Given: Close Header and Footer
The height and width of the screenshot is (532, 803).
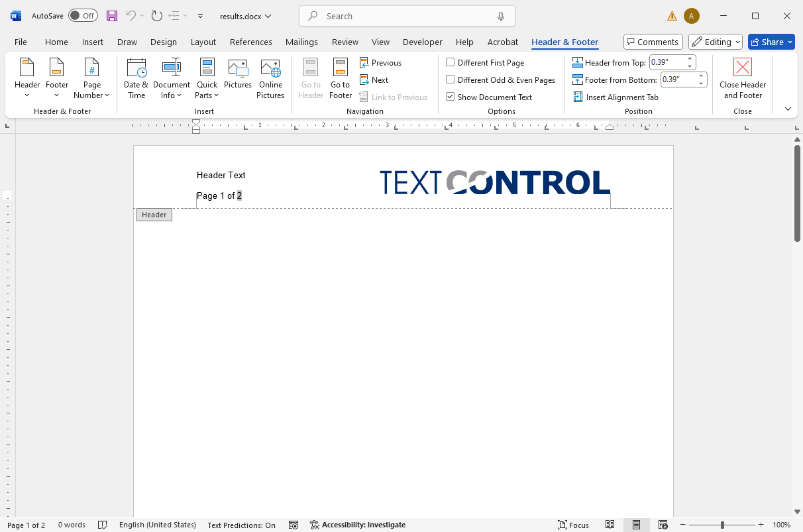Looking at the screenshot, I should pos(743,78).
